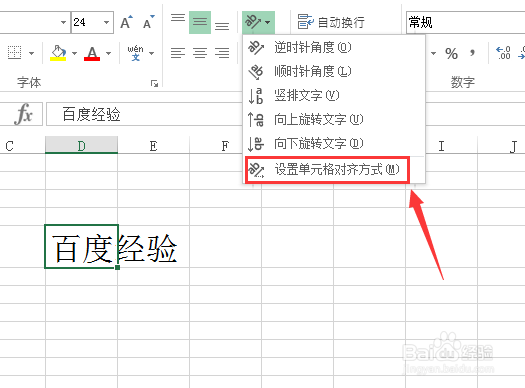Image resolution: width=525 pixels, height=388 pixels.
Task: Align text right
Action: pos(222,53)
